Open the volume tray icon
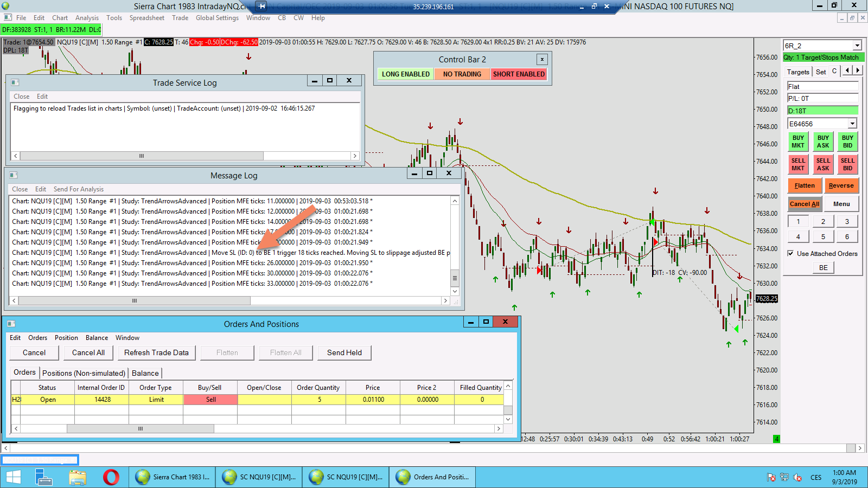Viewport: 868px width, 488px height. pos(797,477)
